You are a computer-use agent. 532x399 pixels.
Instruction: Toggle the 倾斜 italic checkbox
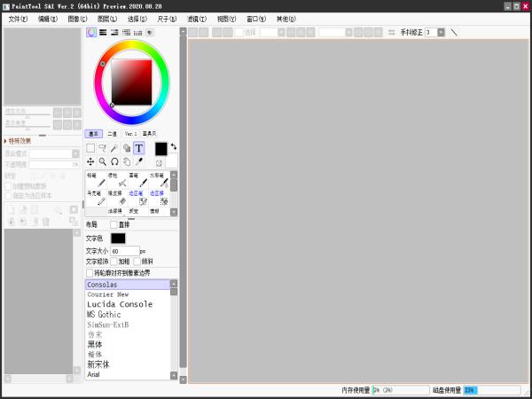coord(137,262)
